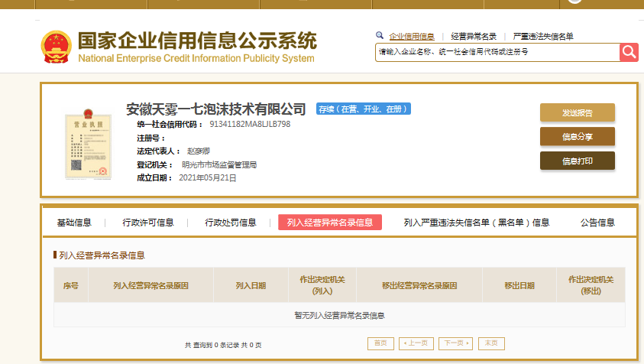Open the 企业信用信息 link
644x364 pixels.
(412, 36)
